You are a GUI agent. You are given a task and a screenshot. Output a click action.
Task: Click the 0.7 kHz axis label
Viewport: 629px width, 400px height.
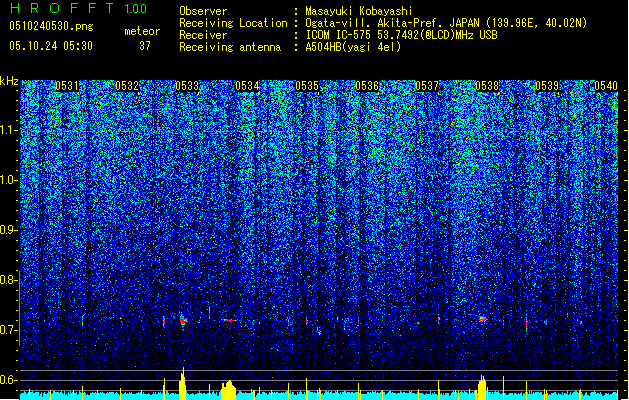[9, 330]
